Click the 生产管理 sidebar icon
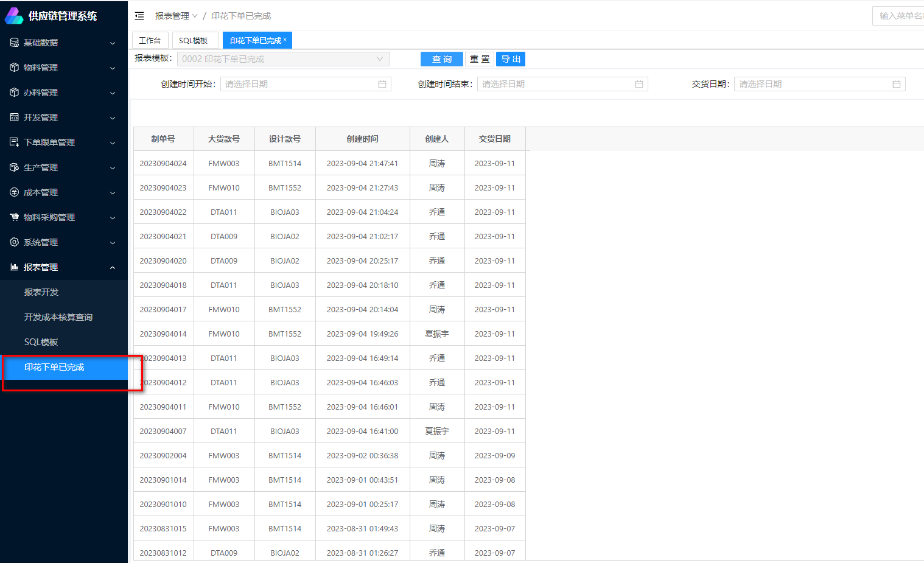Screen dimensions: 924x563 [15, 167]
